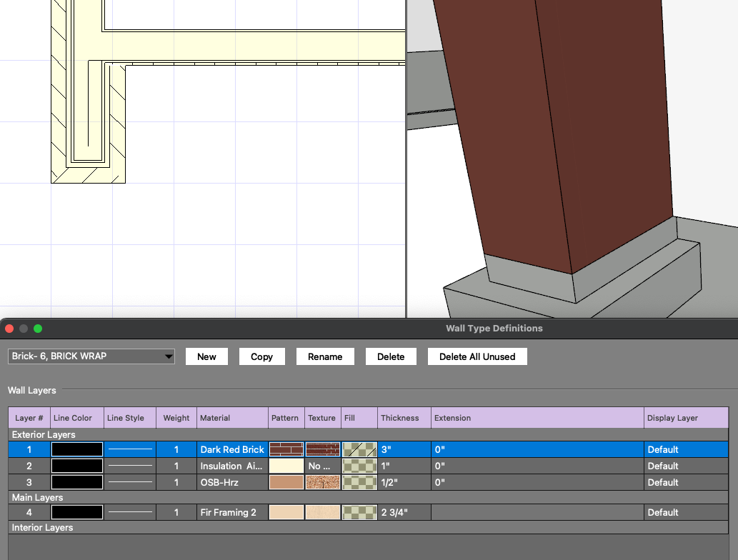738x560 pixels.
Task: Edit the thickness field of OSB-Hrz layer
Action: coord(404,482)
